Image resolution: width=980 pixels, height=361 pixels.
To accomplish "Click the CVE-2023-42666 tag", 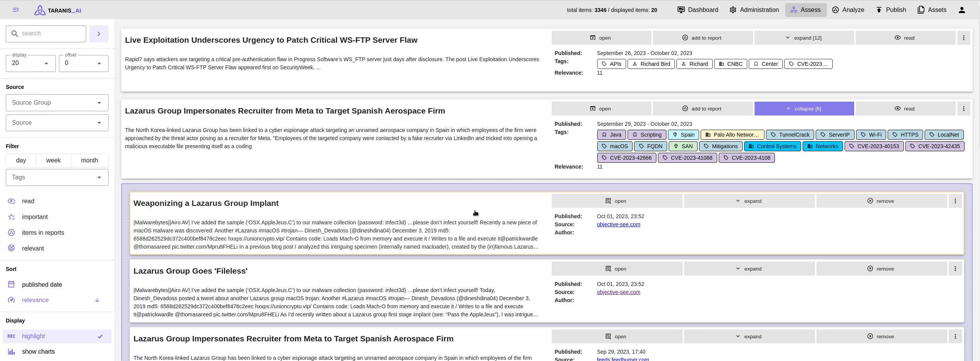I will [626, 158].
